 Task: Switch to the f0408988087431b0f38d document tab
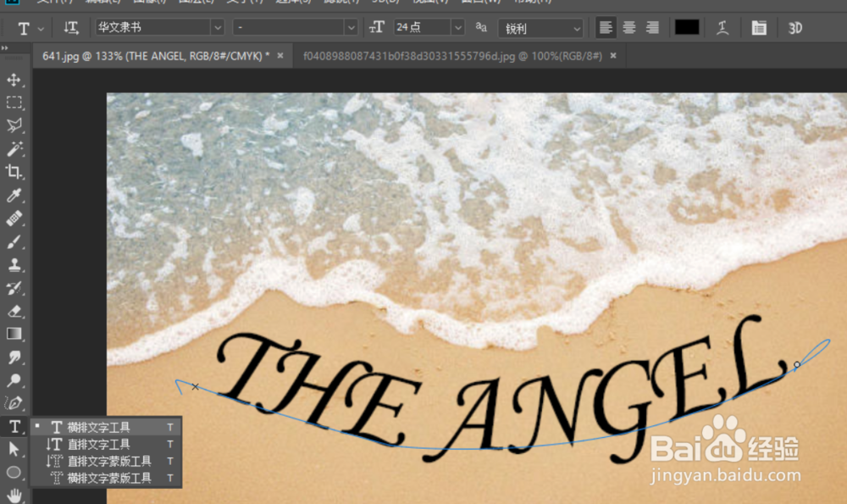[x=452, y=56]
